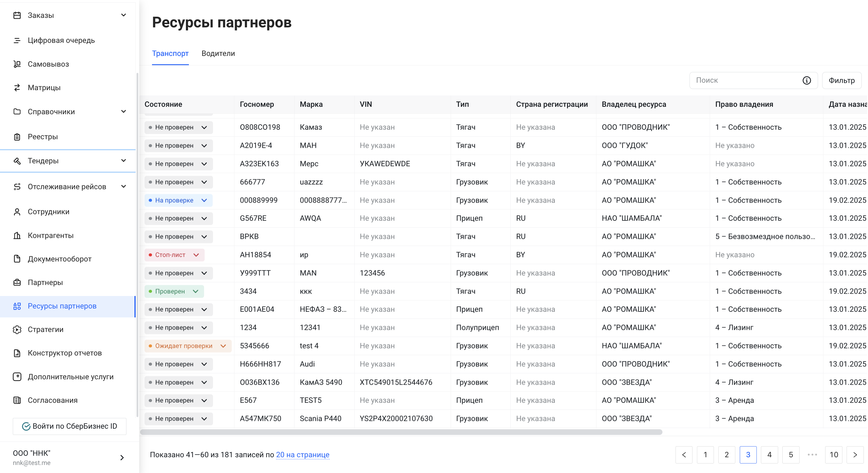Click the Конструктор отчетов icon
This screenshot has width=868, height=473.
click(17, 353)
